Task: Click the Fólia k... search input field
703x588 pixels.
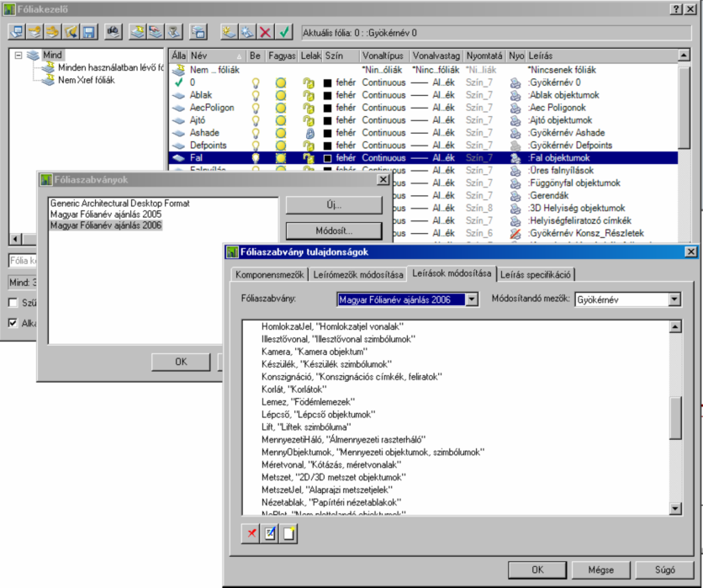Action: point(23,261)
